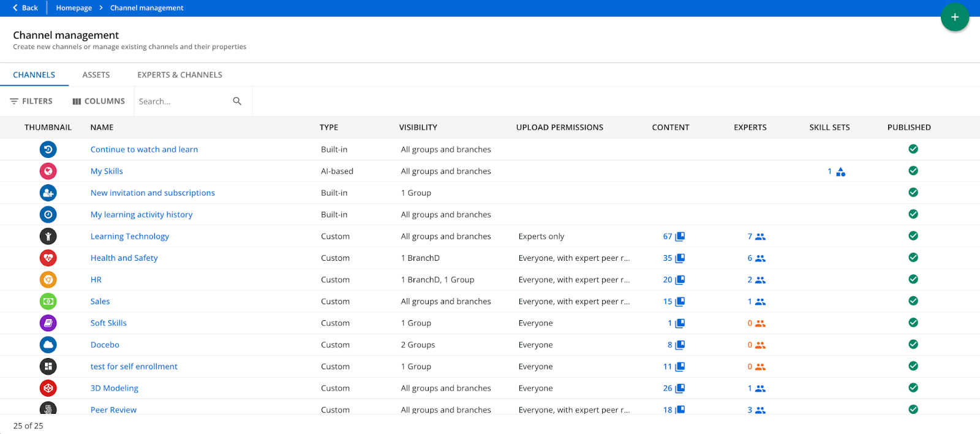The height and width of the screenshot is (434, 980).
Task: Open experts icon for Health and Safety
Action: coord(760,258)
